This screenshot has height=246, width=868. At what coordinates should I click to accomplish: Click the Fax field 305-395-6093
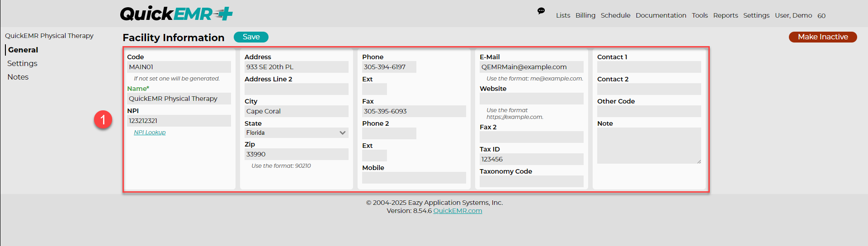pos(414,111)
